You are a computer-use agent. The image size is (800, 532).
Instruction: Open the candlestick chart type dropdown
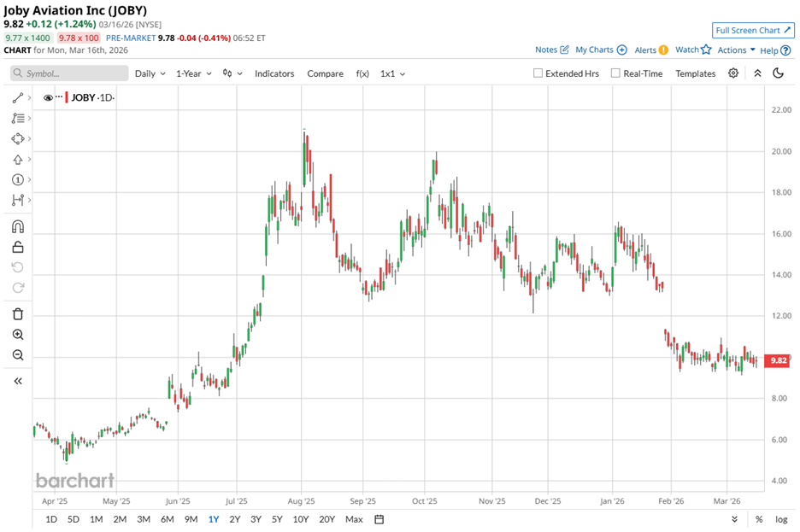click(x=232, y=73)
